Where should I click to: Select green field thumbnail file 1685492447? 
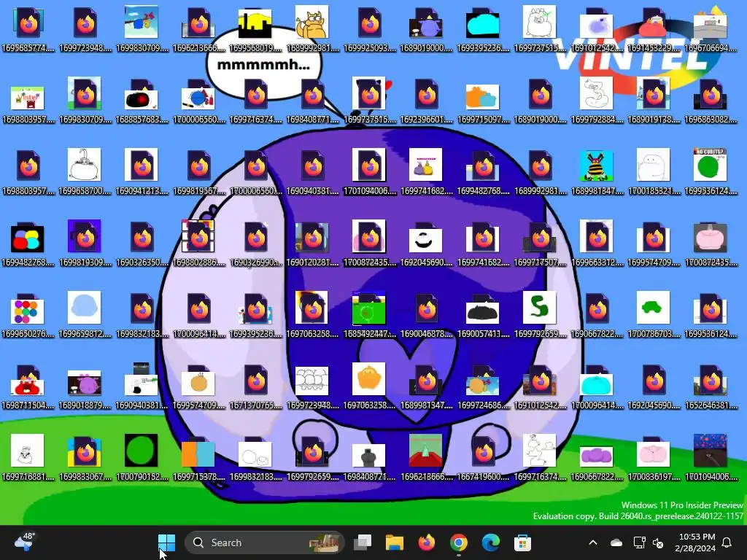[x=369, y=314]
